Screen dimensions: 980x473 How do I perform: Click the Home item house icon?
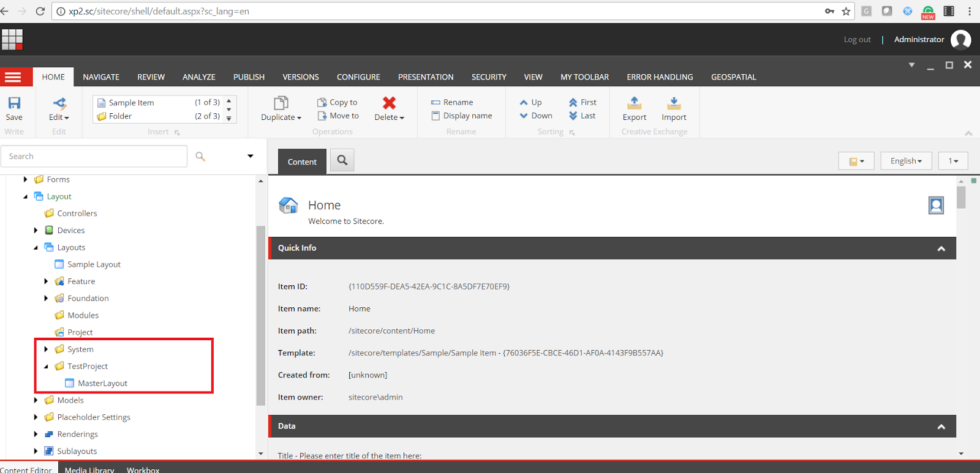[288, 206]
